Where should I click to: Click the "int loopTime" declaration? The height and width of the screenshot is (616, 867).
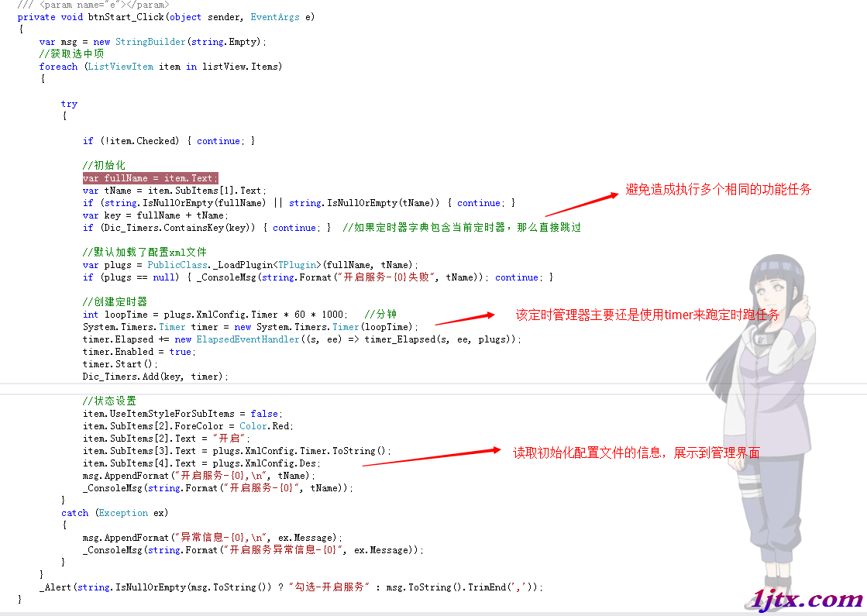point(215,315)
